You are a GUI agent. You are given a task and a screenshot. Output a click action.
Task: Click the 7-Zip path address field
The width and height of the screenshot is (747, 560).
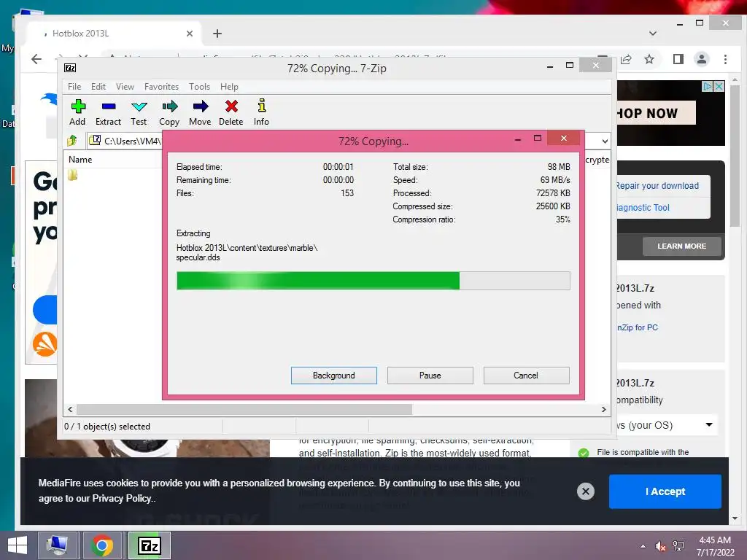pos(125,141)
